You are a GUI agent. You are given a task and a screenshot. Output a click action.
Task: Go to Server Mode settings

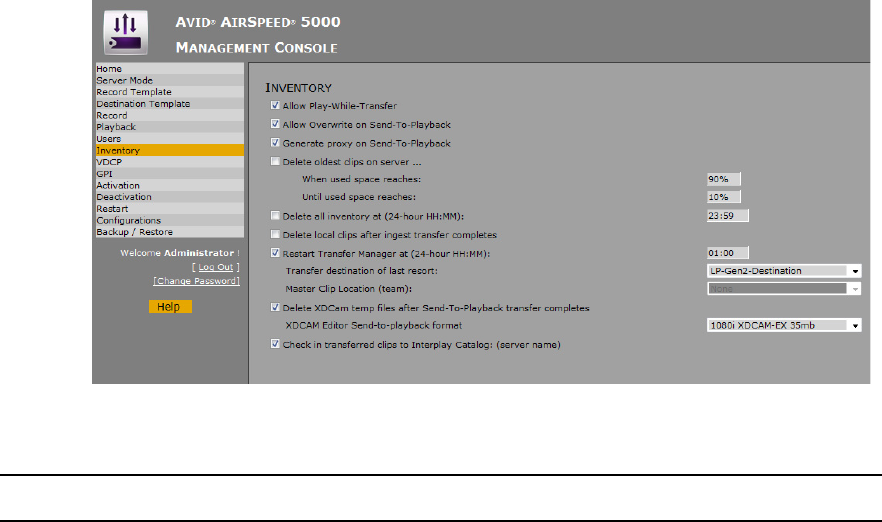pyautogui.click(x=170, y=80)
